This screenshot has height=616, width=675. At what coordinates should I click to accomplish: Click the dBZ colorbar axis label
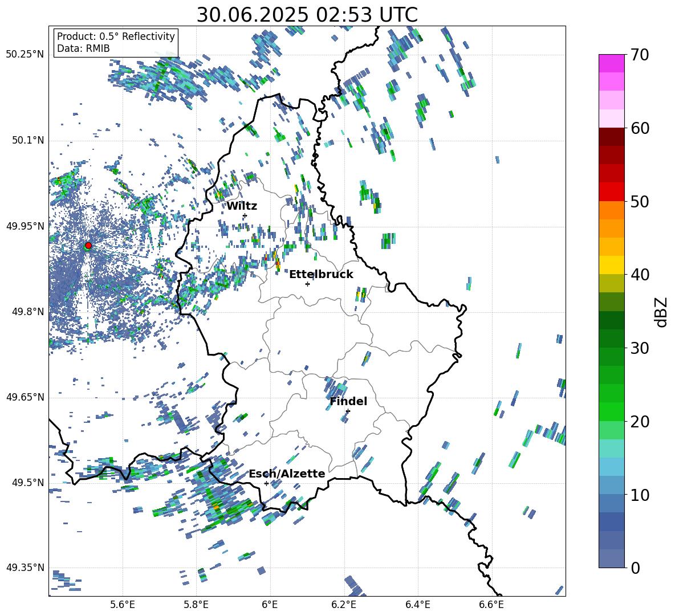[x=661, y=312]
